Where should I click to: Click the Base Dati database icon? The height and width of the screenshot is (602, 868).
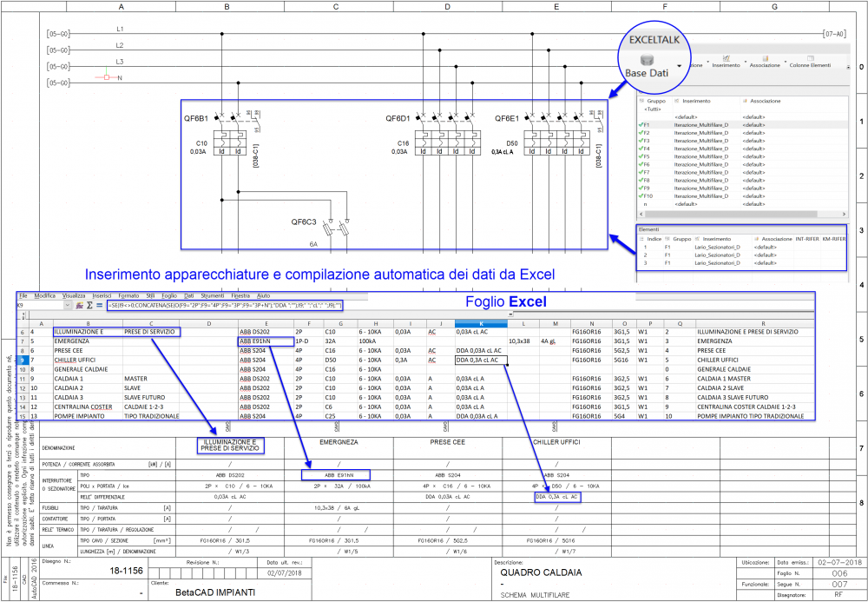coord(647,59)
